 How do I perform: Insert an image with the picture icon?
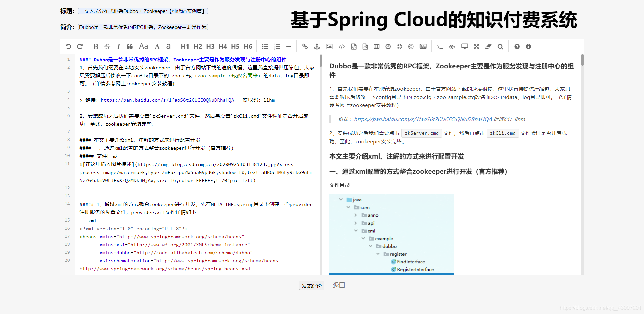pos(329,47)
